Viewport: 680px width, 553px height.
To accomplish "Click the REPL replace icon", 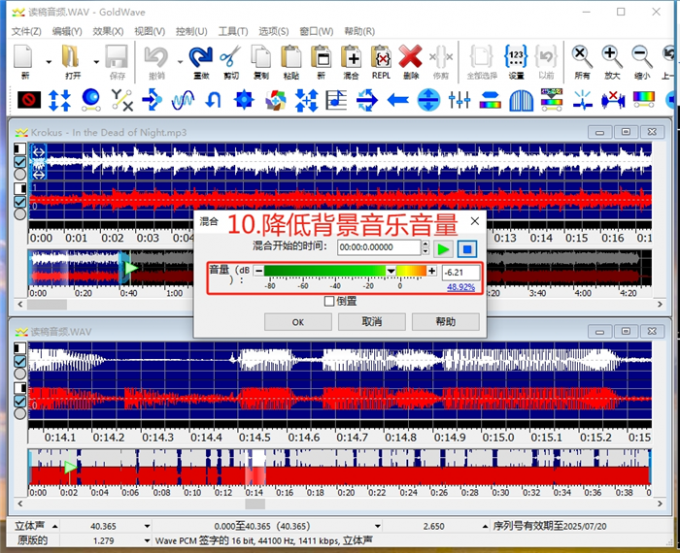I will (381, 57).
